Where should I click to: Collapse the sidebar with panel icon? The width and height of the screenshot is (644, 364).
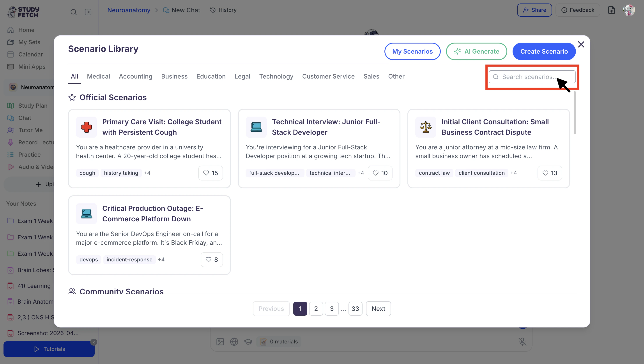pos(88,12)
